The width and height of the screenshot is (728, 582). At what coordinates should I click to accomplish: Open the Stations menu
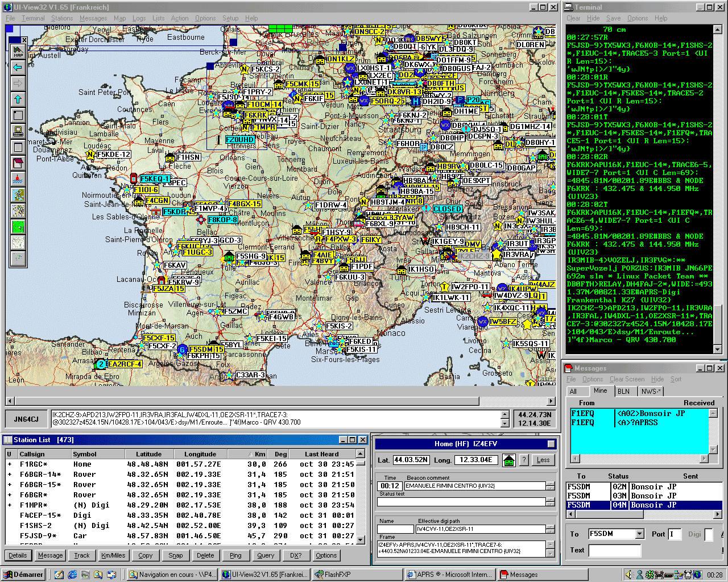[x=61, y=18]
